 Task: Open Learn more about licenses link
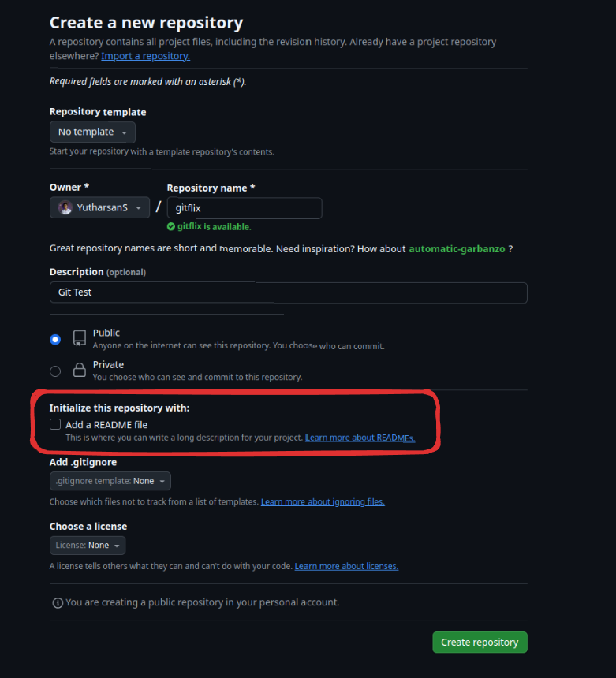click(346, 566)
